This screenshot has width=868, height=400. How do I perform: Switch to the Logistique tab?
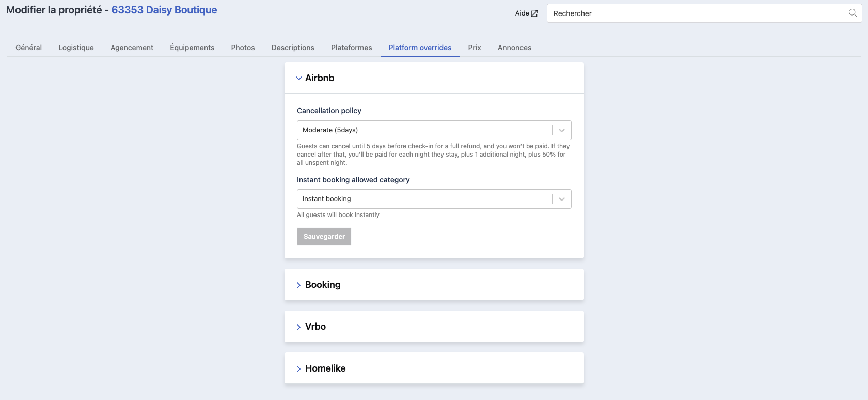76,48
